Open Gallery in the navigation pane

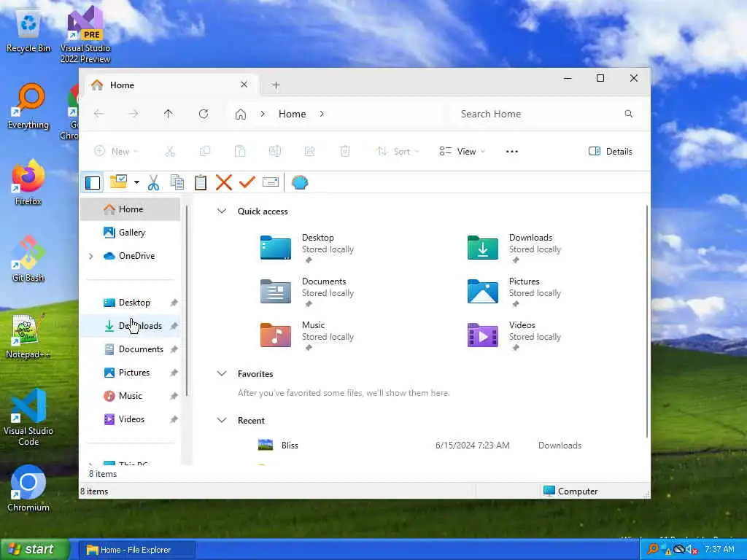[130, 233]
